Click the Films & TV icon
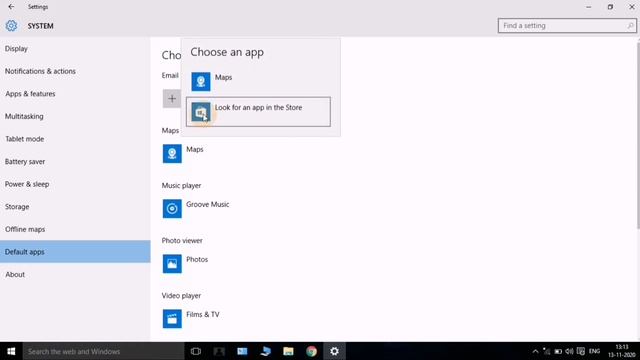 (x=172, y=319)
